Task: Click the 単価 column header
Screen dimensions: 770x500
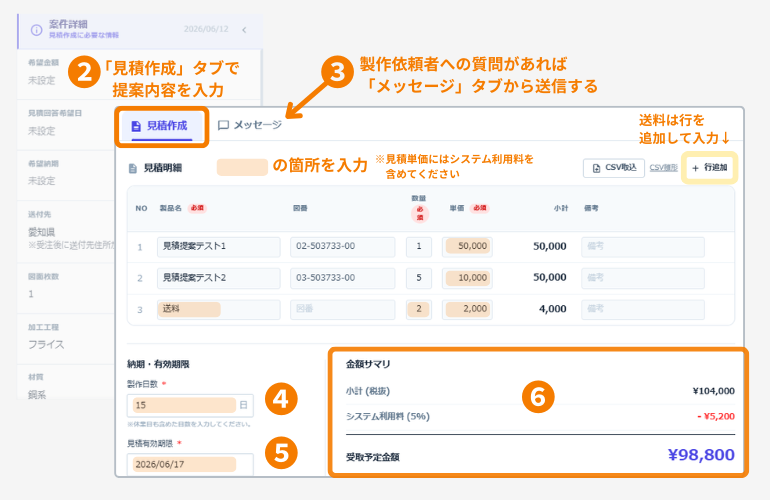Action: click(x=457, y=208)
